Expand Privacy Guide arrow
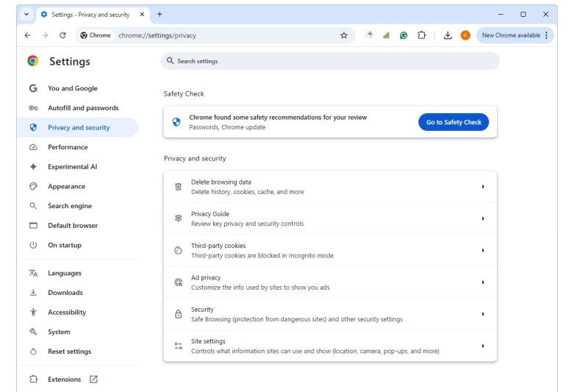Viewport: 588px width, 392px height. [483, 218]
